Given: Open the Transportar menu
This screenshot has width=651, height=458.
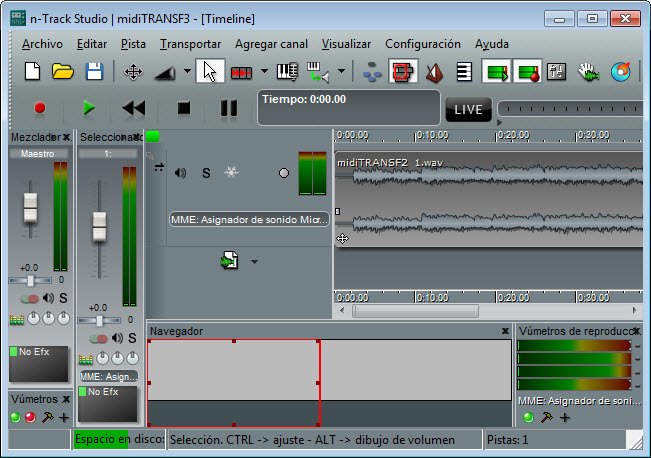Looking at the screenshot, I should [191, 44].
